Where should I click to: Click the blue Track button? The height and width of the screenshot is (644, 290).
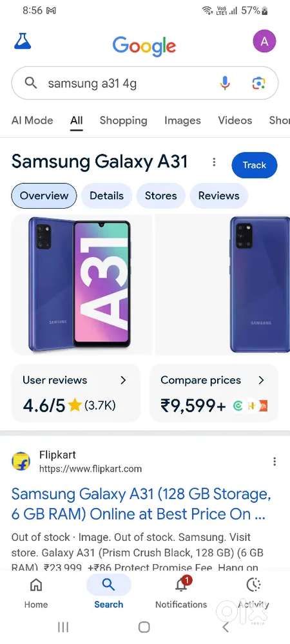255,165
